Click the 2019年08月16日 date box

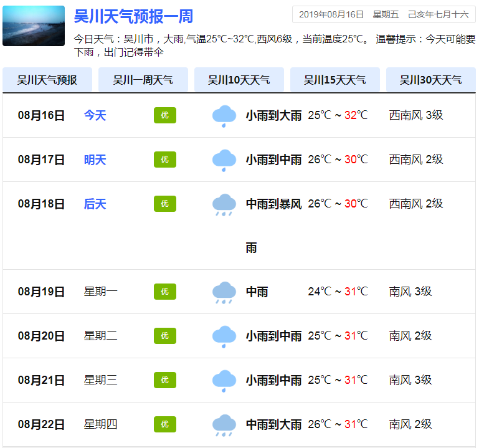[384, 14]
